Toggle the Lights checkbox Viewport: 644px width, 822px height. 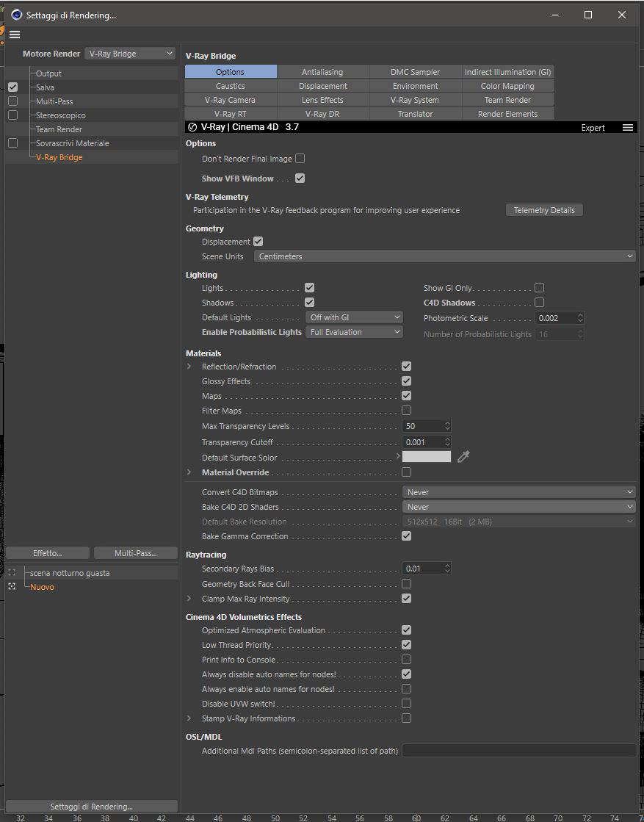[x=309, y=287]
